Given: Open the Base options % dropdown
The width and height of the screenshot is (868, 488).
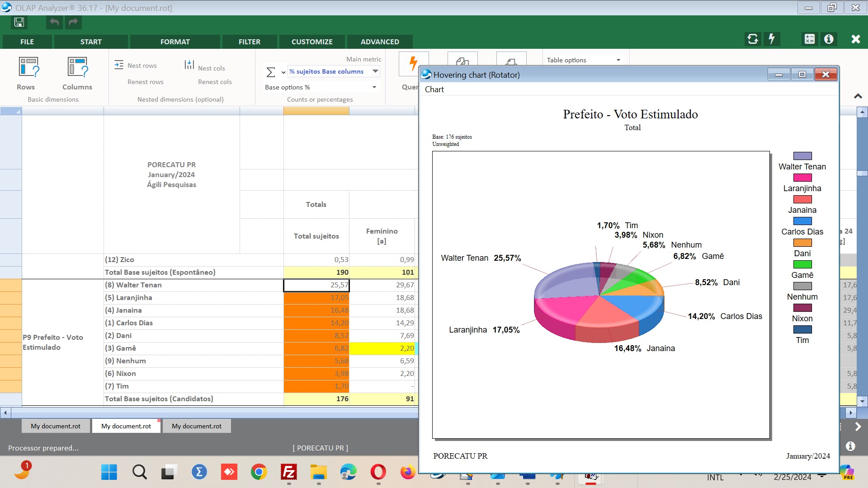Looking at the screenshot, I should tap(374, 87).
